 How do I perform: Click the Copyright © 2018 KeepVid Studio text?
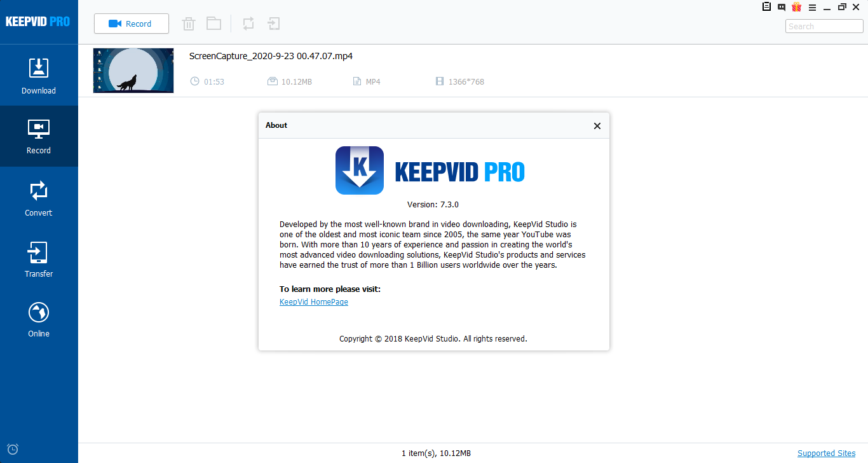(x=433, y=339)
